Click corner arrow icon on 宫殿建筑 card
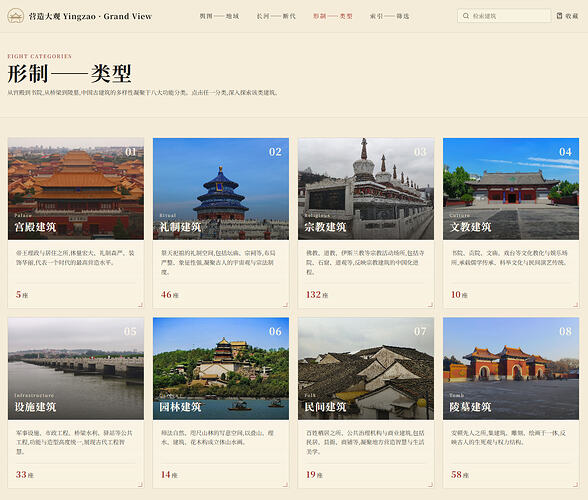This screenshot has height=500, width=588. click(140, 305)
